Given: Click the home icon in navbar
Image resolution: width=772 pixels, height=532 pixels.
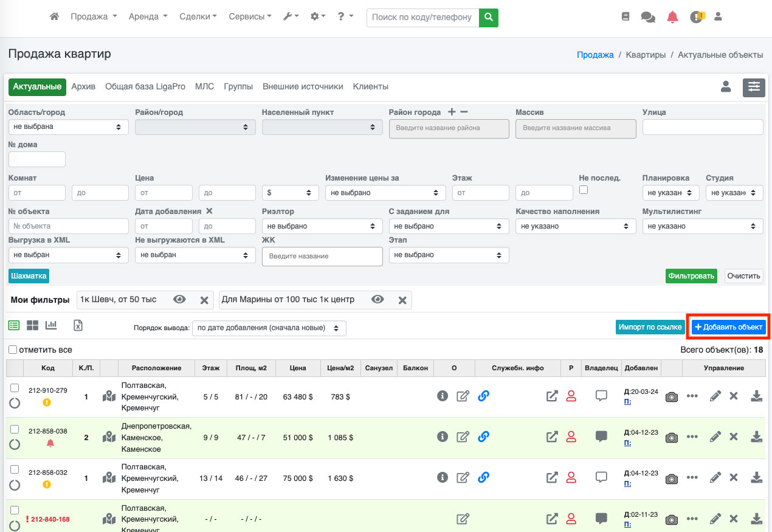Looking at the screenshot, I should [54, 17].
